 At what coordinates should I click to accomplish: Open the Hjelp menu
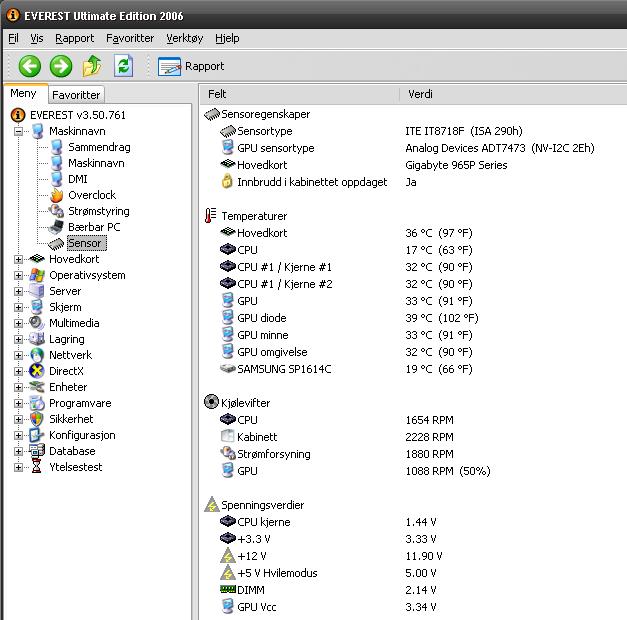pos(227,38)
